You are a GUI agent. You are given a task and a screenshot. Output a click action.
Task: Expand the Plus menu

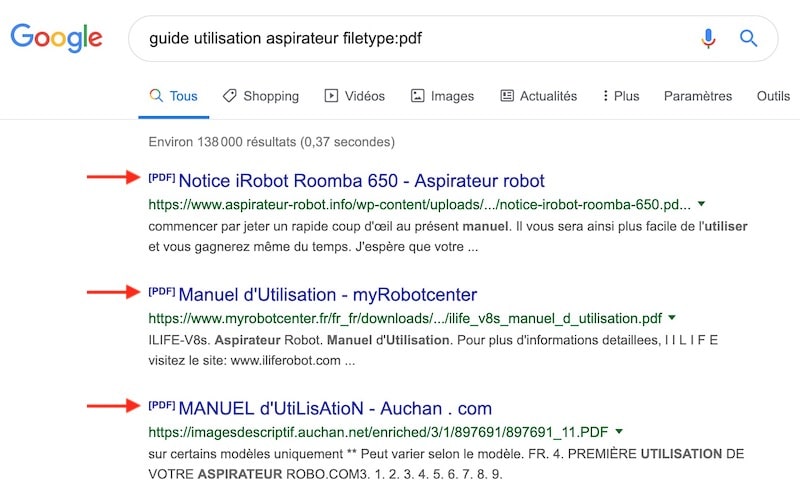click(620, 96)
